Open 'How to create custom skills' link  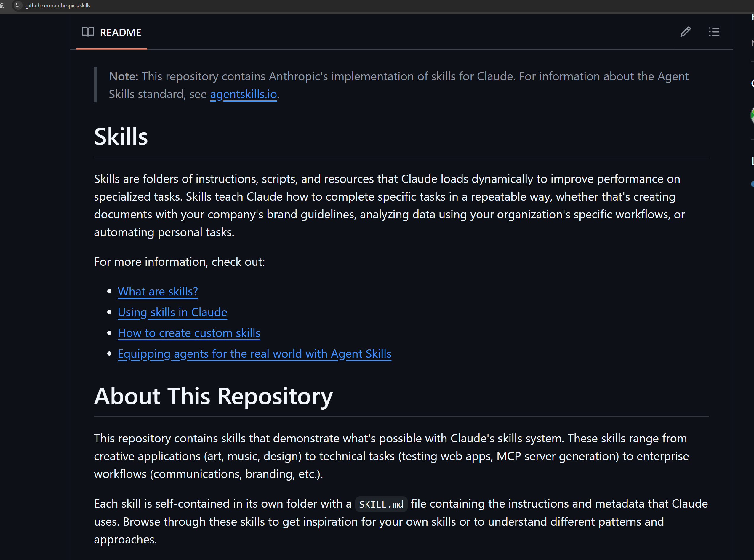189,333
